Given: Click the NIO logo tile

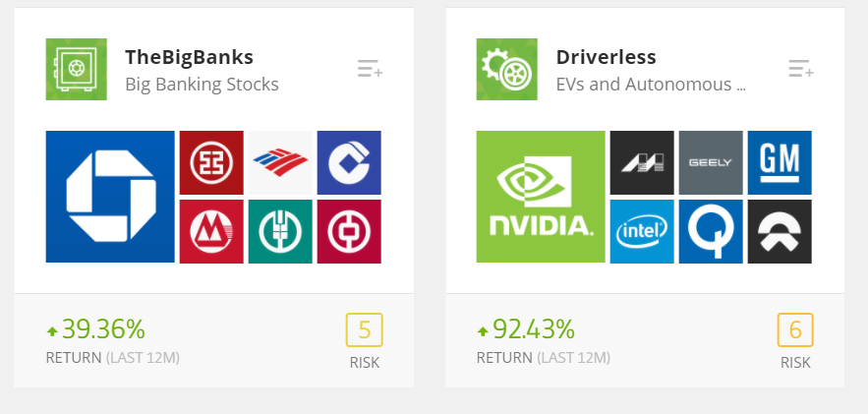Looking at the screenshot, I should pyautogui.click(x=780, y=231).
